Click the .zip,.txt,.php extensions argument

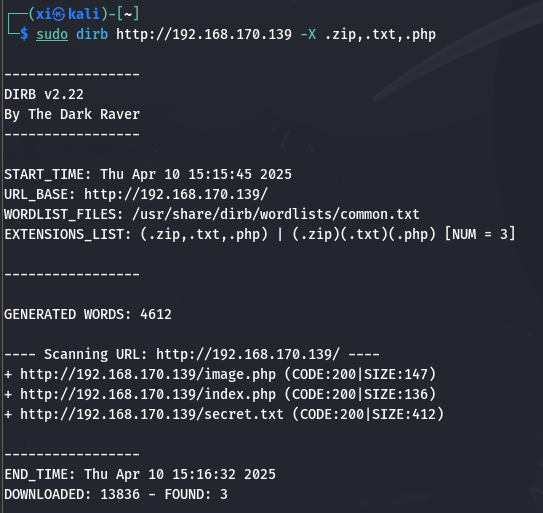[380, 34]
